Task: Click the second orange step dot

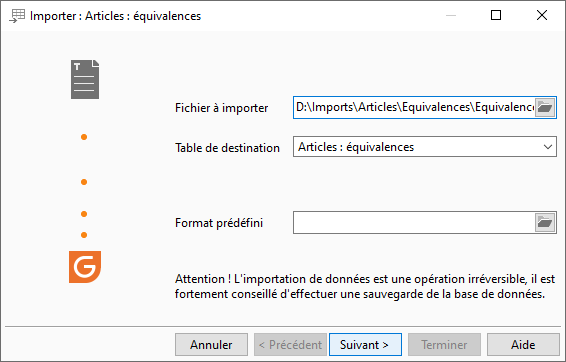Action: (84, 182)
